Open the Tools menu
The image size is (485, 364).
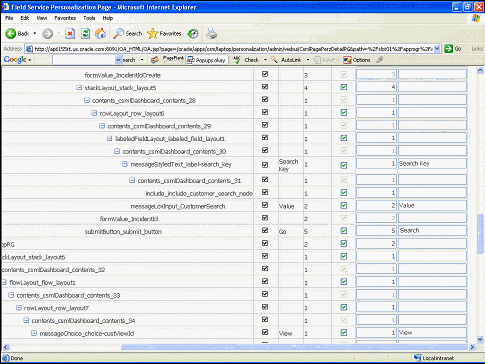click(89, 18)
